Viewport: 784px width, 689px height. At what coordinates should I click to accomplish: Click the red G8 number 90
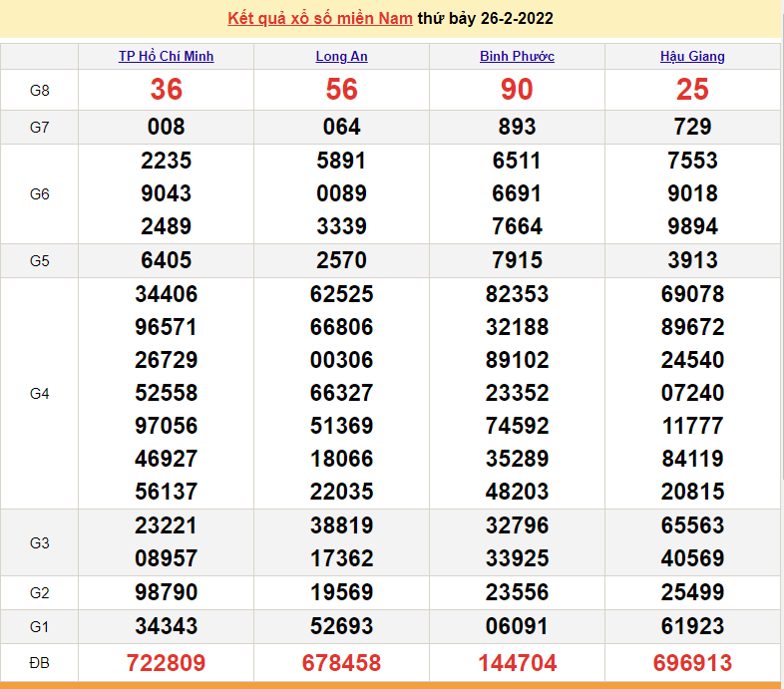tap(517, 90)
